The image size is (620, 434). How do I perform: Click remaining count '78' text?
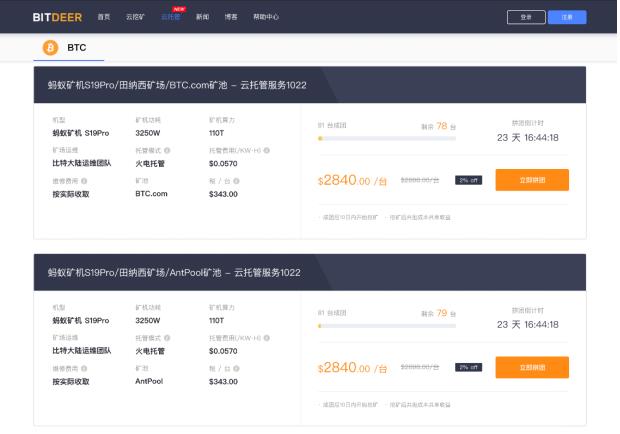(x=442, y=126)
